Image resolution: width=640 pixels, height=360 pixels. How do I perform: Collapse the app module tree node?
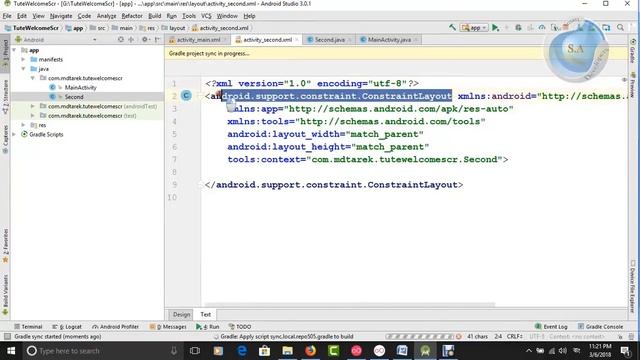pyautogui.click(x=15, y=50)
